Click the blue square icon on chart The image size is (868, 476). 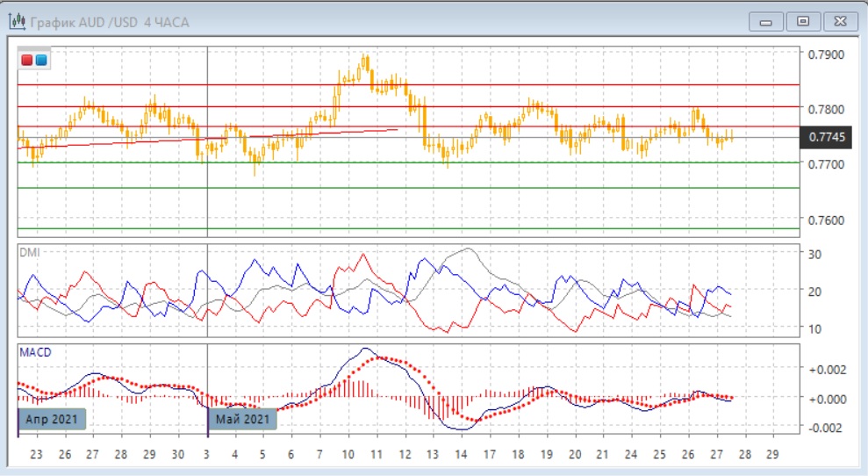click(x=41, y=61)
